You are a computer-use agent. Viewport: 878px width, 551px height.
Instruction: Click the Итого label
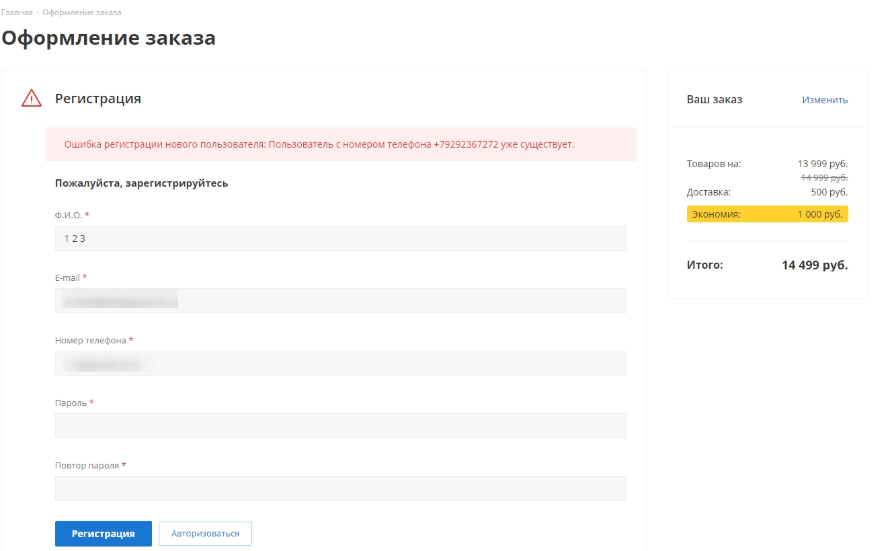click(705, 265)
